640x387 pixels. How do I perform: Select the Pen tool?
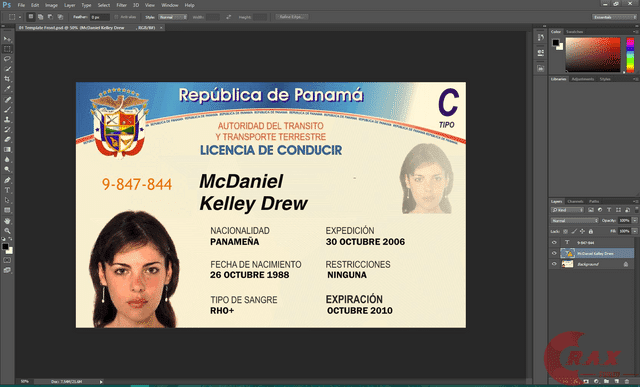[x=7, y=180]
